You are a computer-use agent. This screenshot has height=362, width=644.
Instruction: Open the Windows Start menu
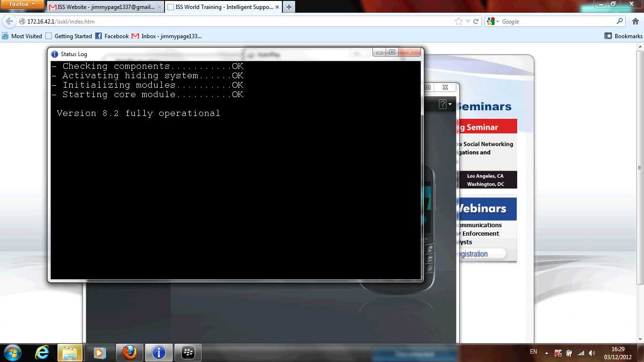coord(12,352)
